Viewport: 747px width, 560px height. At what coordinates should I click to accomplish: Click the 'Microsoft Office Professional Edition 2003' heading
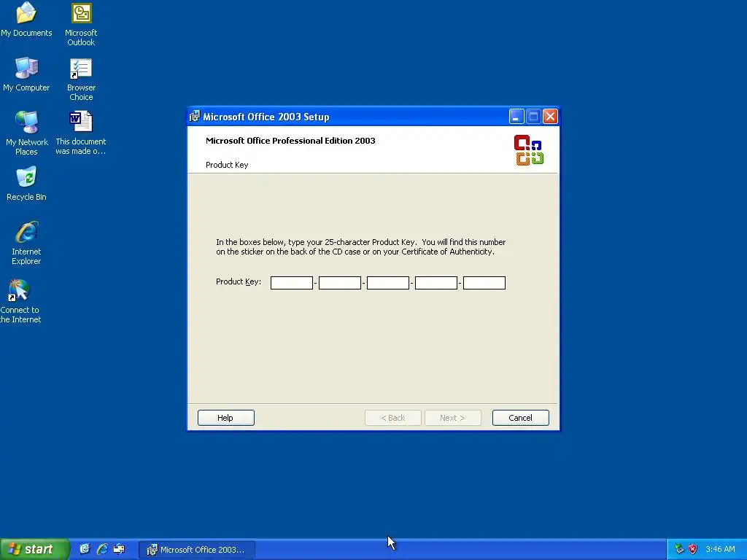tap(290, 141)
